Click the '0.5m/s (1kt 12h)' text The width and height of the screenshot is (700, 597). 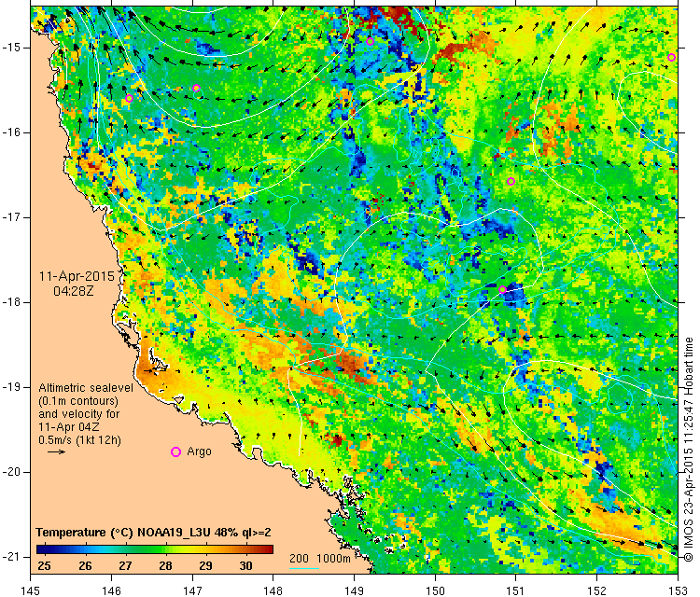[79, 440]
